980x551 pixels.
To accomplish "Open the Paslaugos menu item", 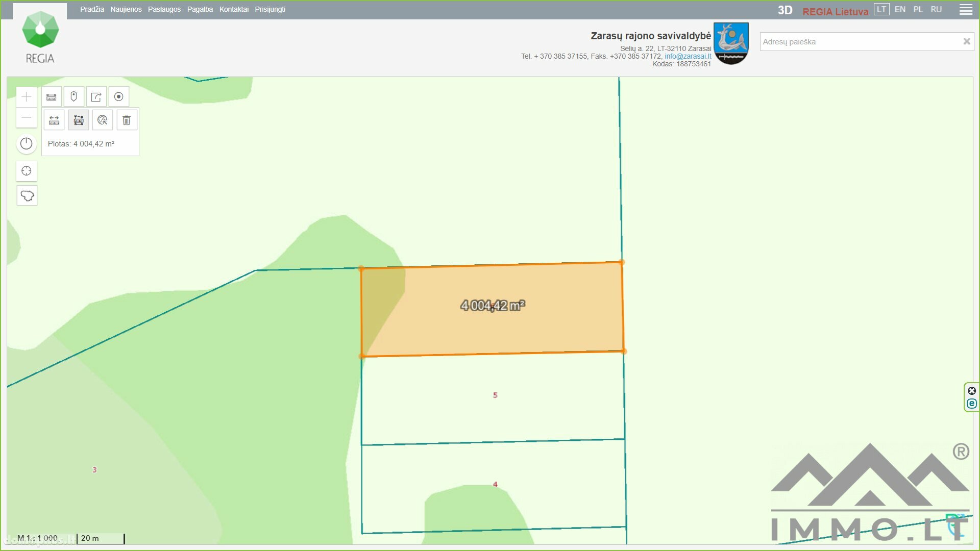I will [x=164, y=9].
